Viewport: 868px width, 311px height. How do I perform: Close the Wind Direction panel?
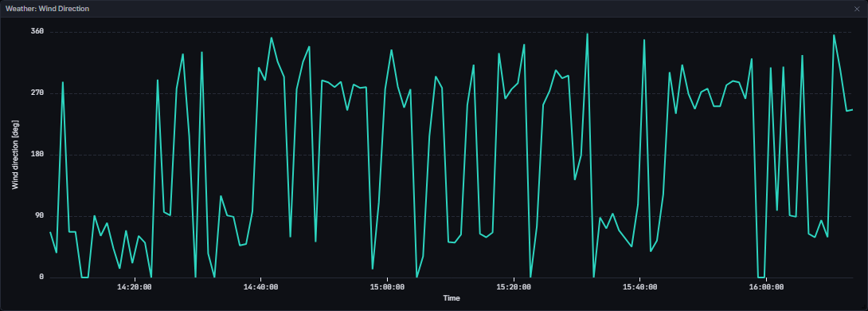pos(858,9)
